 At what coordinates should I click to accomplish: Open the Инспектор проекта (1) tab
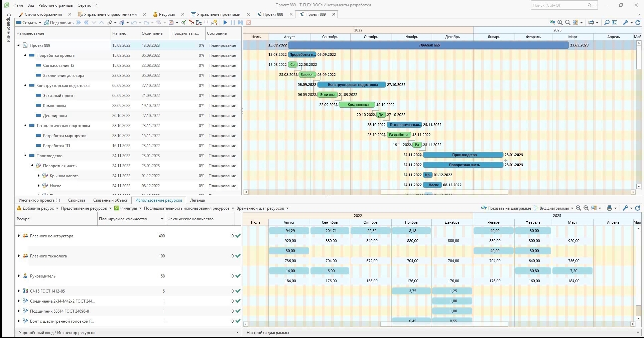click(39, 200)
